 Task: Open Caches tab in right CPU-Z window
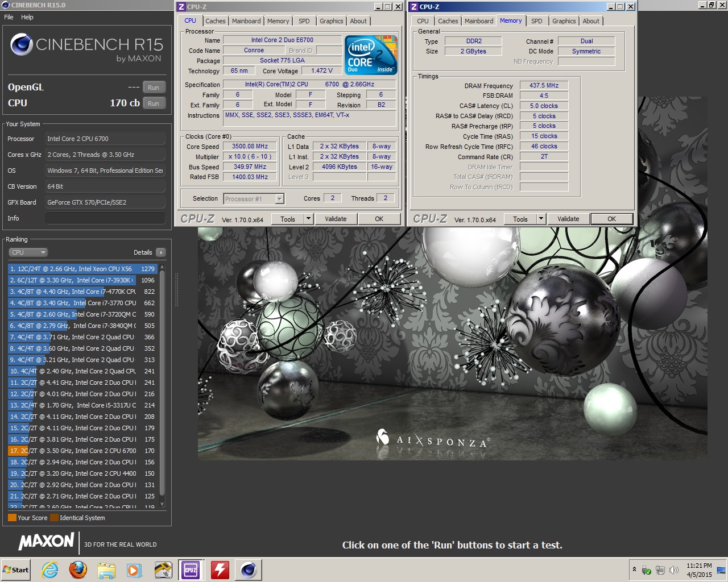448,21
